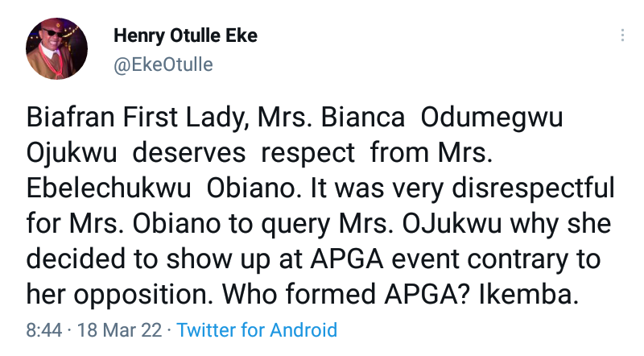Click the @EkeOtulle handle
The width and height of the screenshot is (644, 356).
[163, 64]
